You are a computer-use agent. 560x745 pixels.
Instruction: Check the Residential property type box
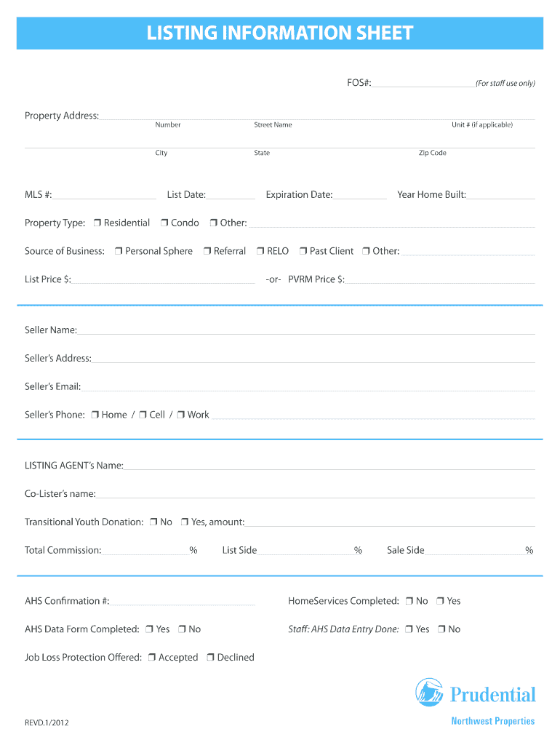pos(97,223)
